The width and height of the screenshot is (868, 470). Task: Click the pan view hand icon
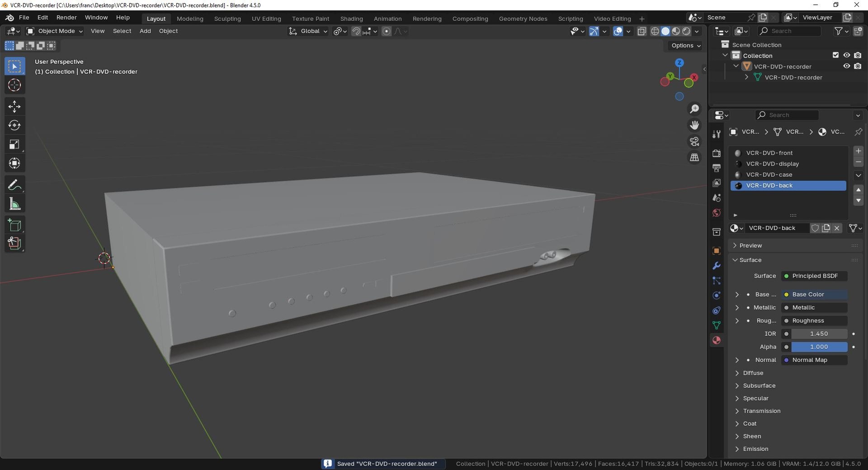point(694,125)
